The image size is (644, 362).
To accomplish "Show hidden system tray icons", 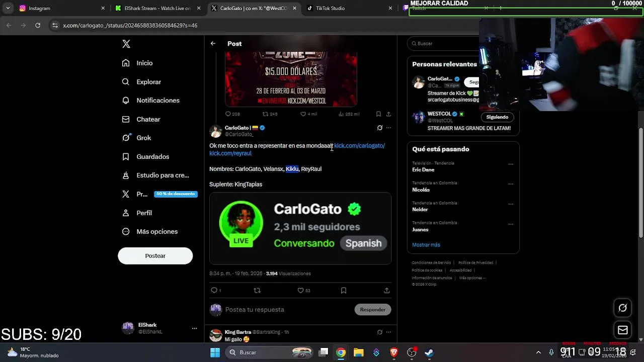I will tap(538, 352).
